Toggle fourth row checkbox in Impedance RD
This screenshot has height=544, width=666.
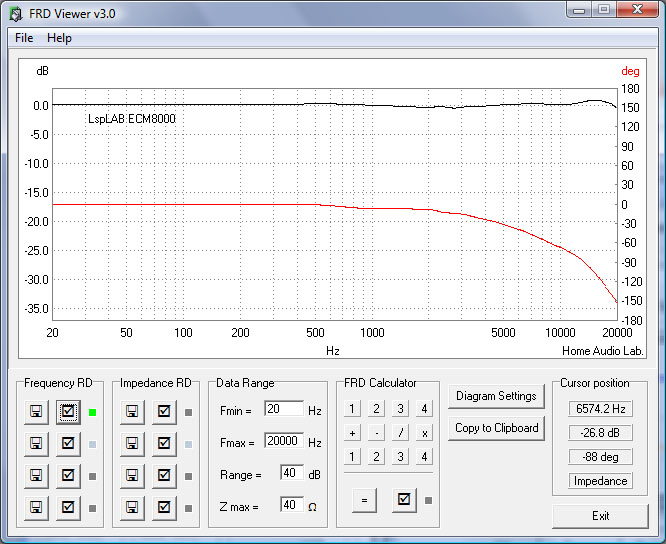pos(164,507)
